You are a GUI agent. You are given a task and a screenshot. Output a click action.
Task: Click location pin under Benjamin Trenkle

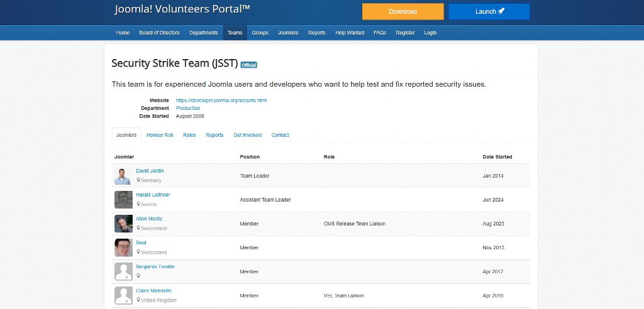pyautogui.click(x=138, y=276)
